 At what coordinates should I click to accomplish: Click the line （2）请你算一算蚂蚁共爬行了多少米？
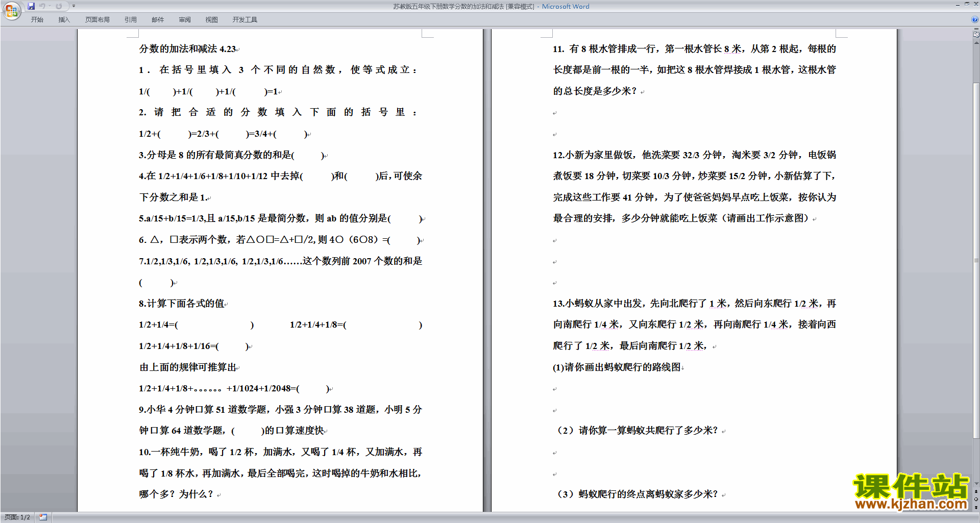tap(636, 431)
